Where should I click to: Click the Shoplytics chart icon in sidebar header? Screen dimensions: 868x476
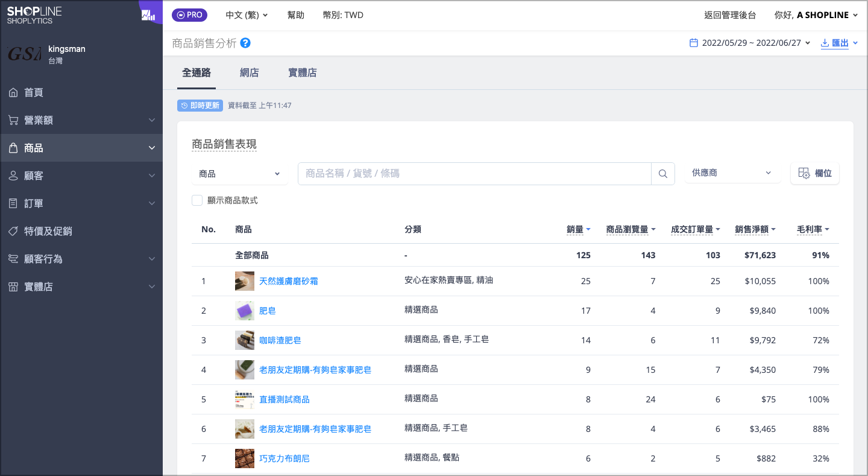[148, 15]
